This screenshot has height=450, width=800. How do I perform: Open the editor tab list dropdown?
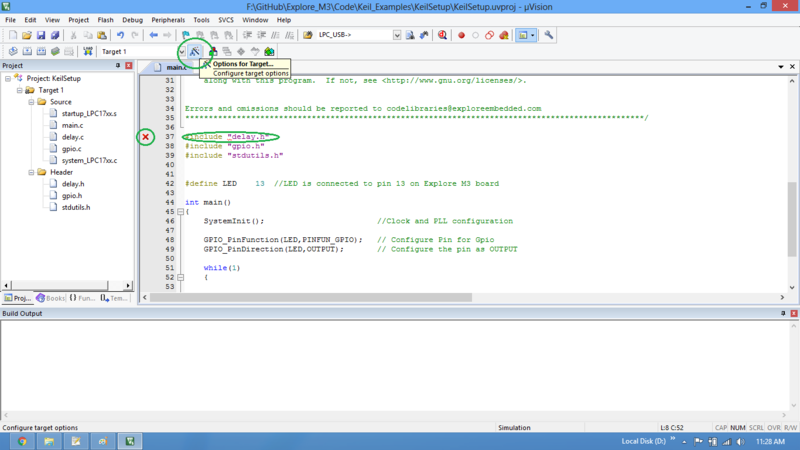(781, 67)
